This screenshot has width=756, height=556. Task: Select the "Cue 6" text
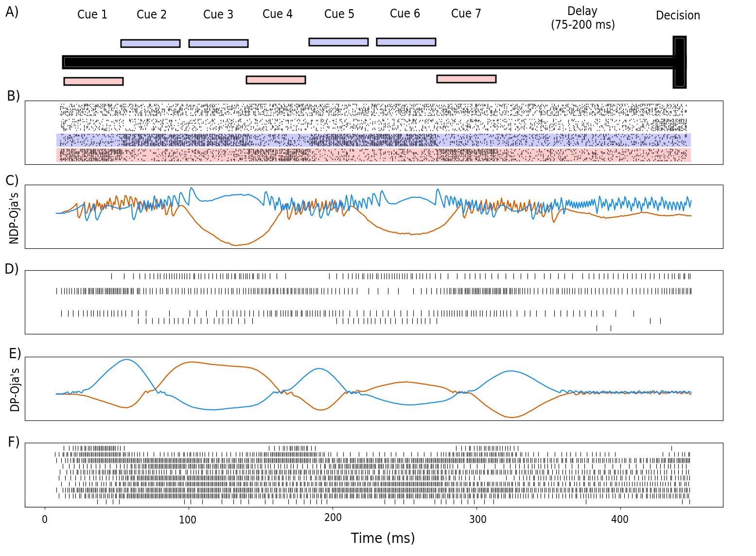point(405,14)
